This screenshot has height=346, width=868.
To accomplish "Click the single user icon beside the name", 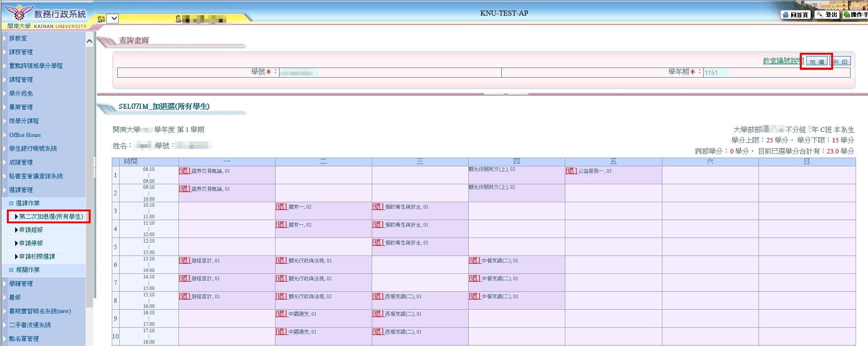I will [x=178, y=19].
